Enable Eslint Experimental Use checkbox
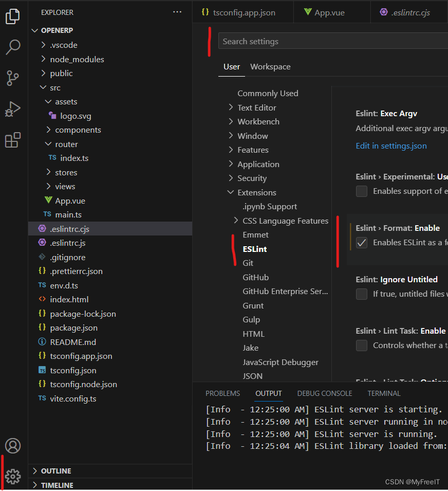Viewport: 448px width, 491px height. [x=362, y=191]
